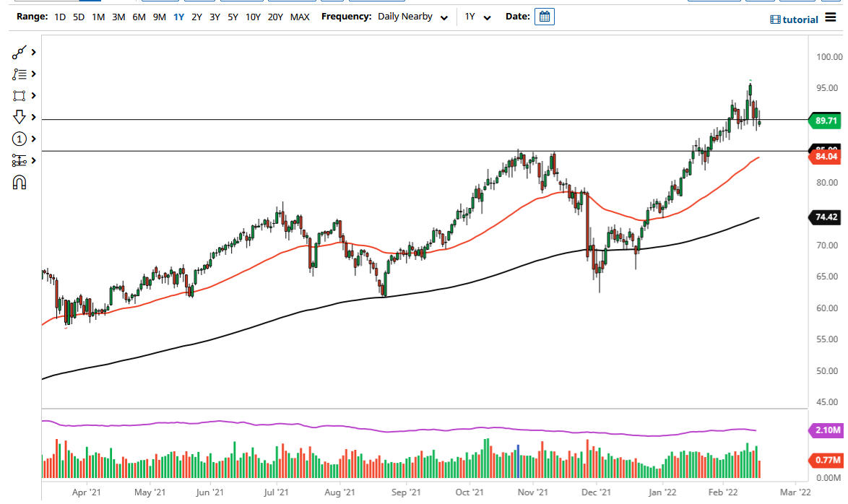Open the annotation lines tool
848x504 pixels.
point(20,74)
